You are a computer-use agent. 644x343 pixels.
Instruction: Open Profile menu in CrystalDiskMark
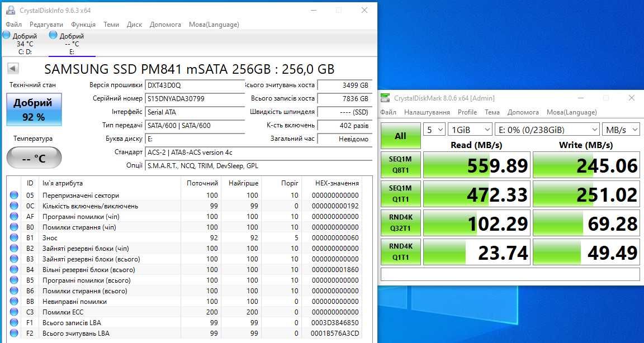point(467,112)
